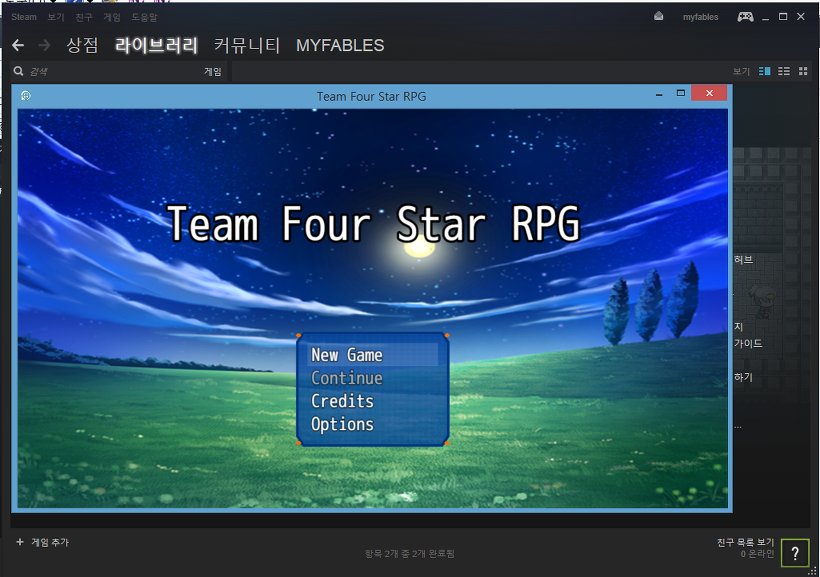The height and width of the screenshot is (577, 820).
Task: Start a New Game in the RPG
Action: [x=372, y=355]
